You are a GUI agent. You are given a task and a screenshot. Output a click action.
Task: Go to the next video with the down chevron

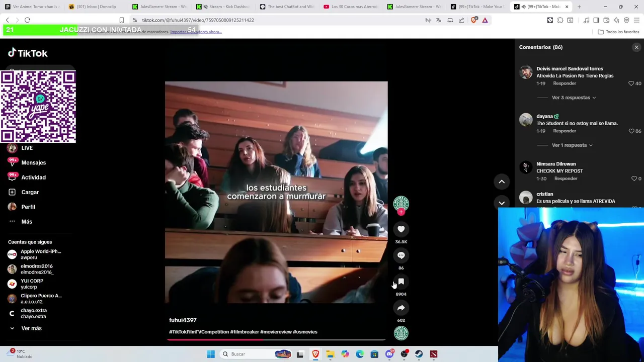502,203
